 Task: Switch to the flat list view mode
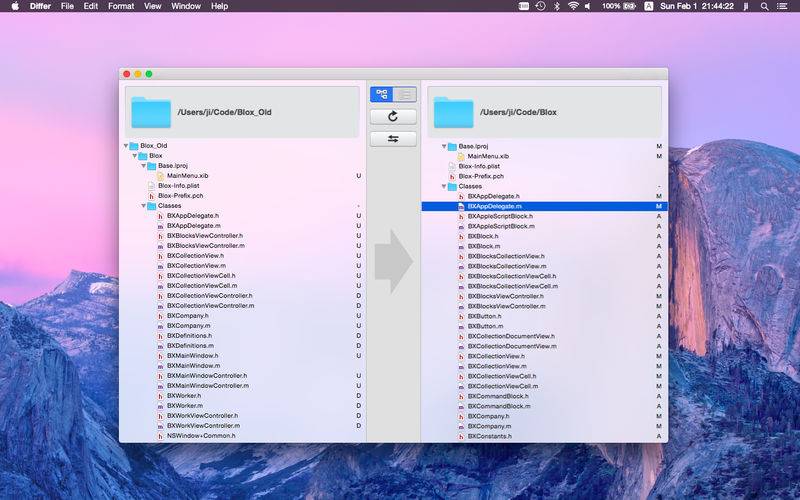pyautogui.click(x=405, y=94)
